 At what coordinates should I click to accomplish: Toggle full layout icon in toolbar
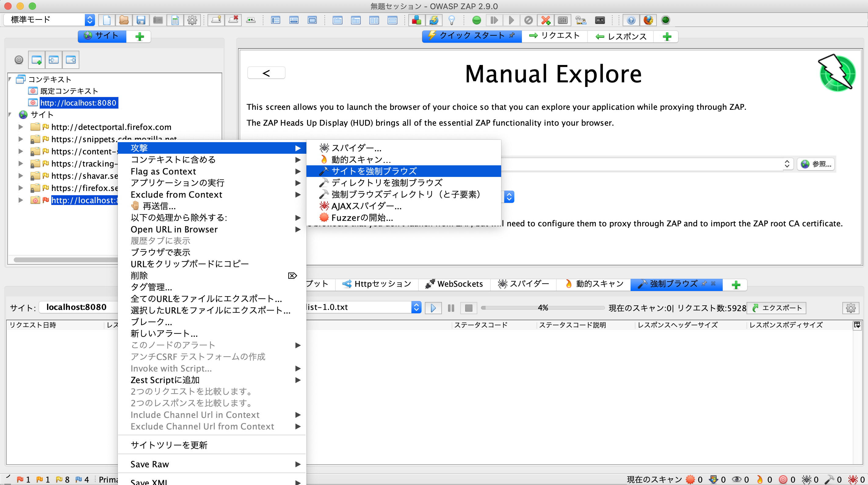coord(312,20)
